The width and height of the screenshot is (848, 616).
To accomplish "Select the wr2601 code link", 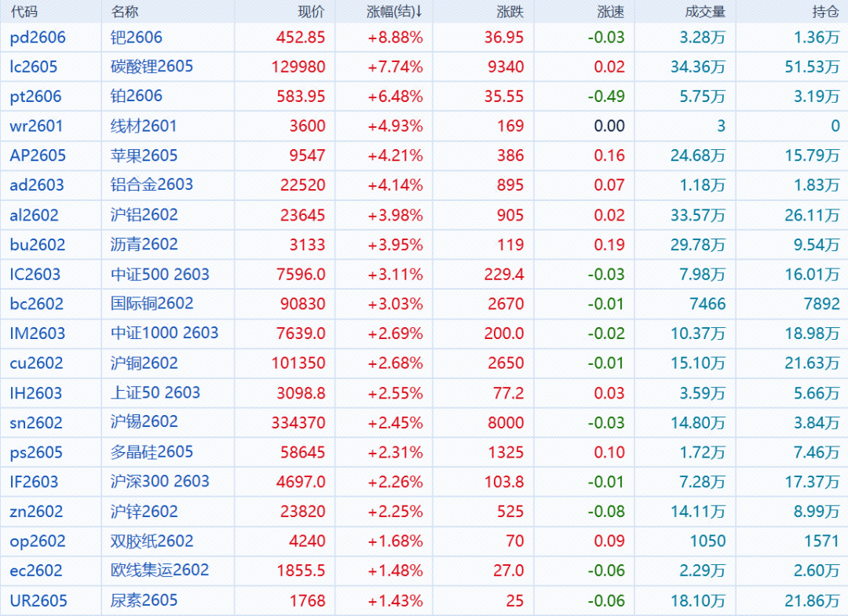I will click(x=36, y=126).
